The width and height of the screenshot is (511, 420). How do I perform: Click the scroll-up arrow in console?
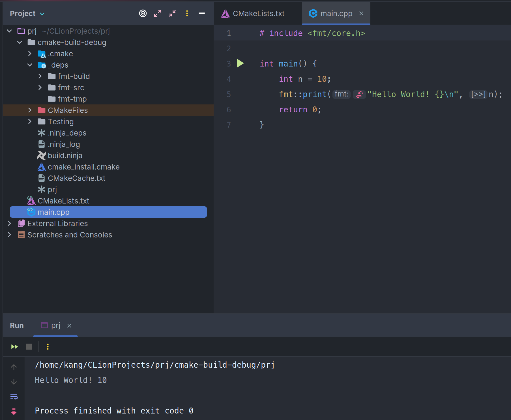(x=14, y=367)
